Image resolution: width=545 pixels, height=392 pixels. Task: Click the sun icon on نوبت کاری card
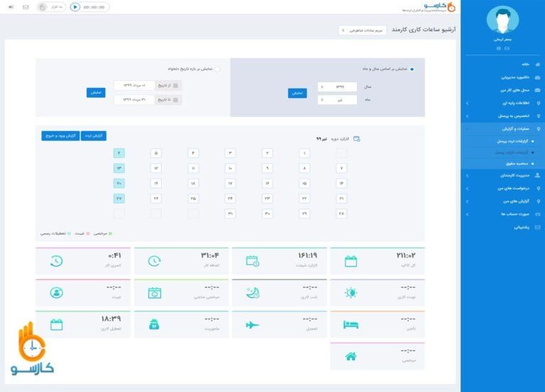tap(351, 293)
